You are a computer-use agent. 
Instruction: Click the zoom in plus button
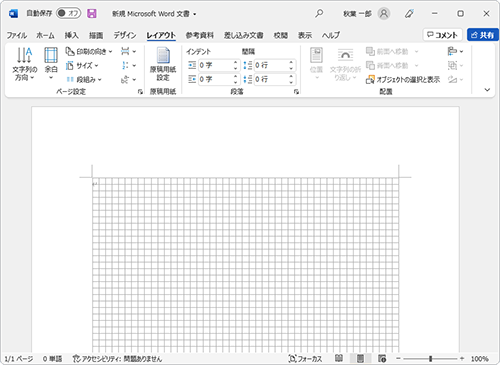[x=462, y=359]
